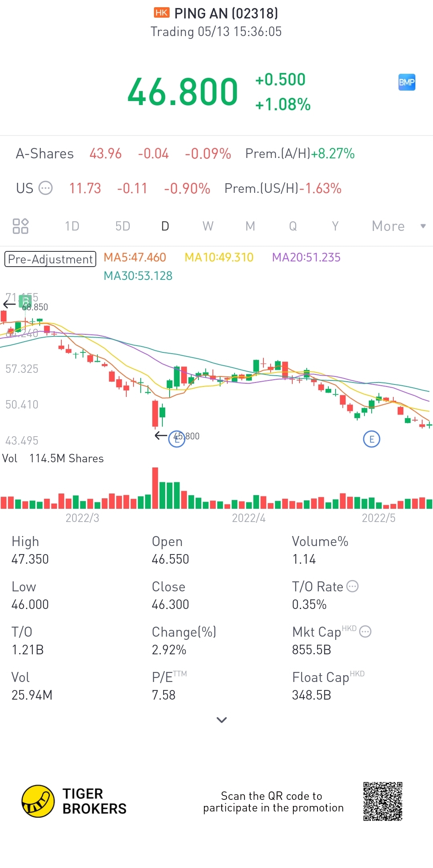Tap the High value 47.350

(30, 559)
